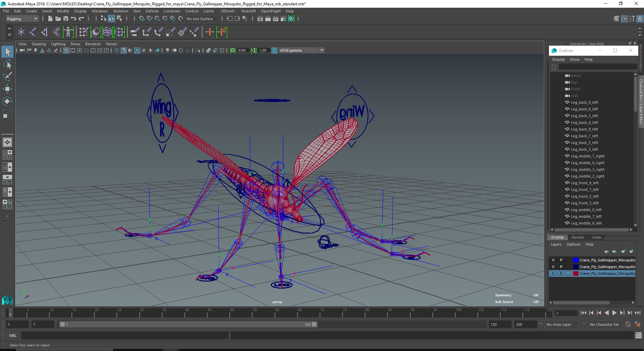644x351 pixels.
Task: Toggle textured display in viewport
Action: click(144, 50)
